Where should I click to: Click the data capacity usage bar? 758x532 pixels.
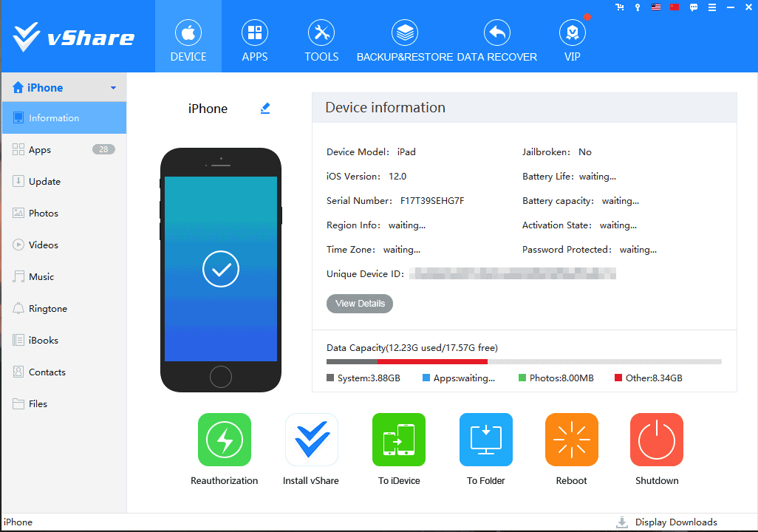pyautogui.click(x=524, y=362)
